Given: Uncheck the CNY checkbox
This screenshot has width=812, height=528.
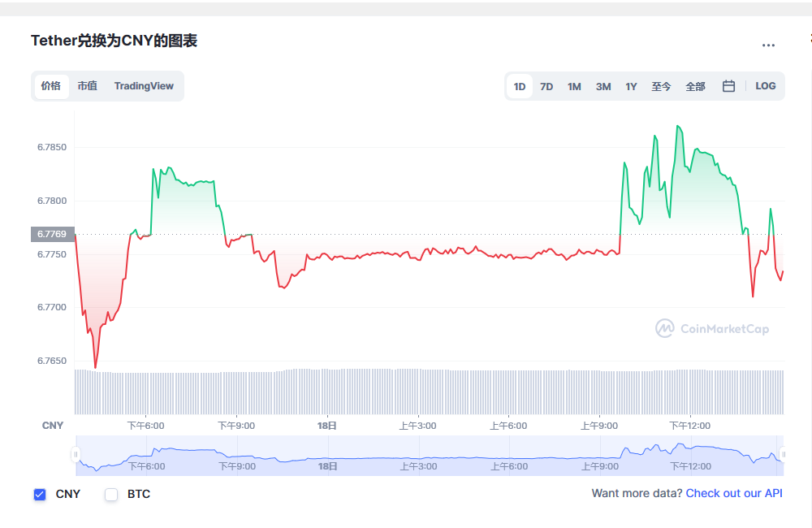Looking at the screenshot, I should [40, 495].
